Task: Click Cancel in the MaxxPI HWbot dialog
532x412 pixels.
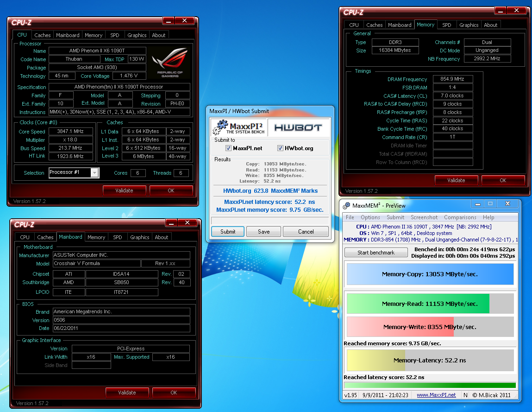Action: 306,232
